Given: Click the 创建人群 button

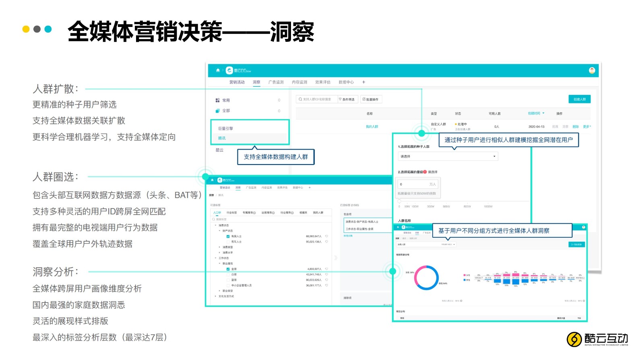Looking at the screenshot, I should click(x=579, y=99).
